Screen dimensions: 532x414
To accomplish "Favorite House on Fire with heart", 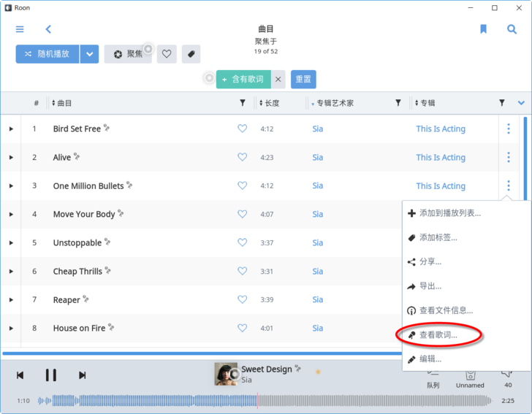I will (x=242, y=328).
